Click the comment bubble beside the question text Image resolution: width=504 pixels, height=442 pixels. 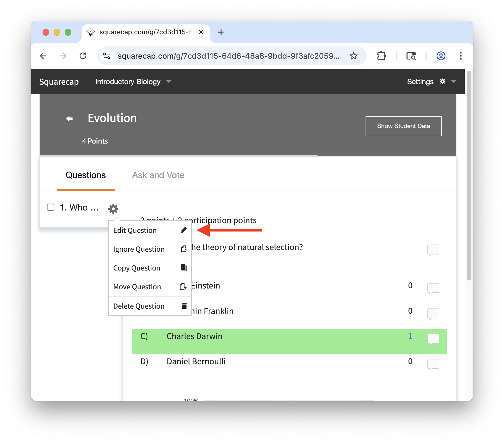433,249
